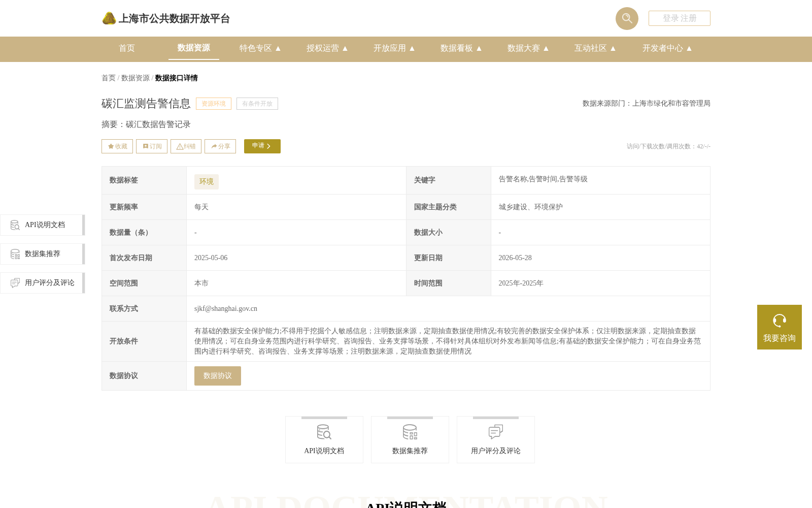Click the 用户评分及评论 icon in left sidebar
Viewport: 812px width, 508px height.
tap(15, 283)
